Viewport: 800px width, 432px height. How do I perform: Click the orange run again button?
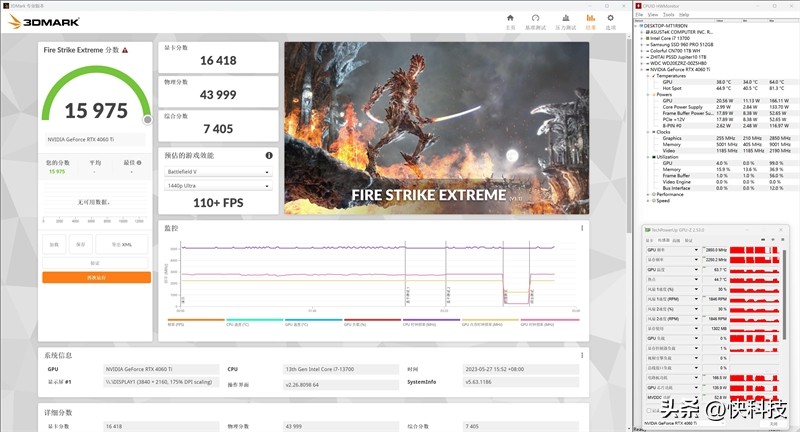point(96,277)
